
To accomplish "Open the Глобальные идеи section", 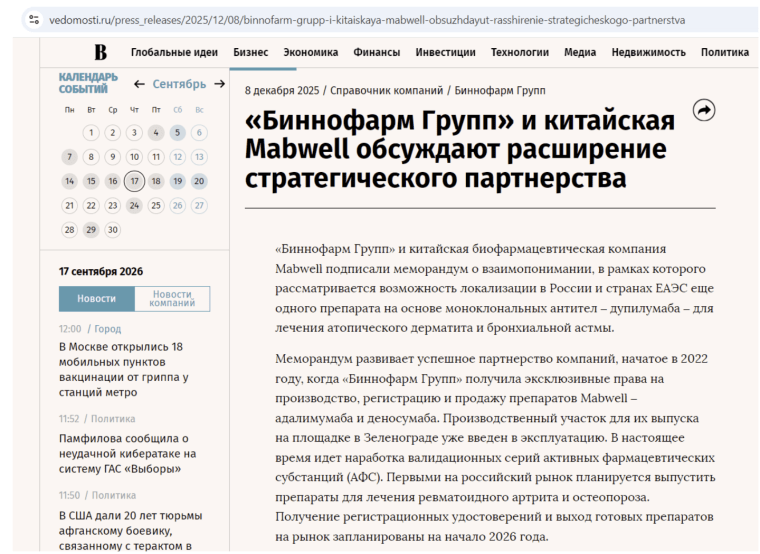I will pos(174,52).
